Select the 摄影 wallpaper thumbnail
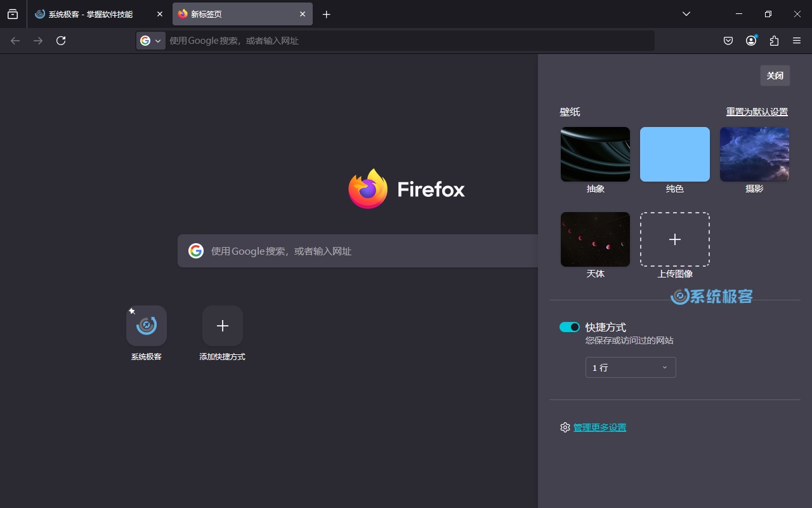Viewport: 812px width, 508px height. [x=754, y=154]
